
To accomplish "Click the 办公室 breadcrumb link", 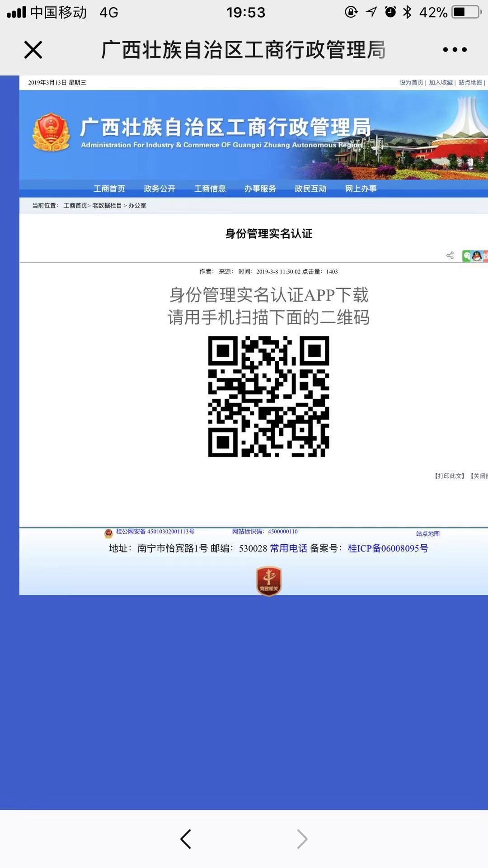I will click(137, 205).
